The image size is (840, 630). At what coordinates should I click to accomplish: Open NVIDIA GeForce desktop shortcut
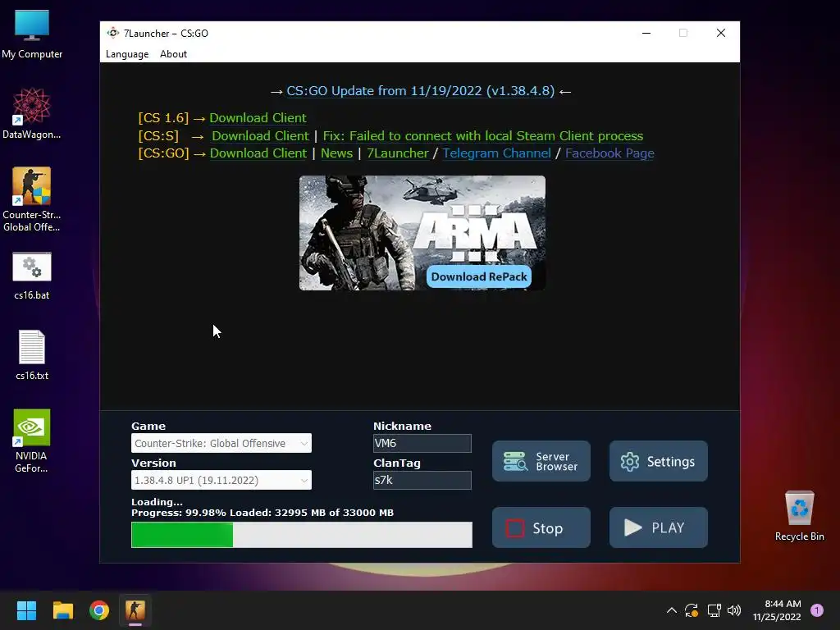coord(32,441)
